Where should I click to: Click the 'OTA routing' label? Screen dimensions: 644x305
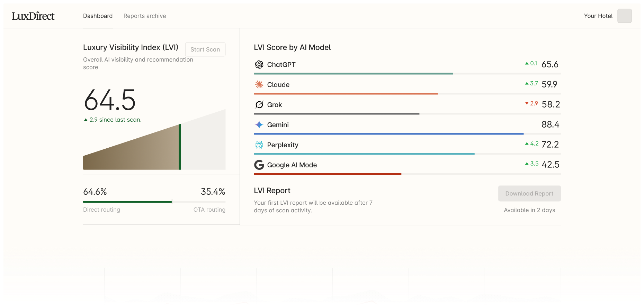click(x=209, y=210)
